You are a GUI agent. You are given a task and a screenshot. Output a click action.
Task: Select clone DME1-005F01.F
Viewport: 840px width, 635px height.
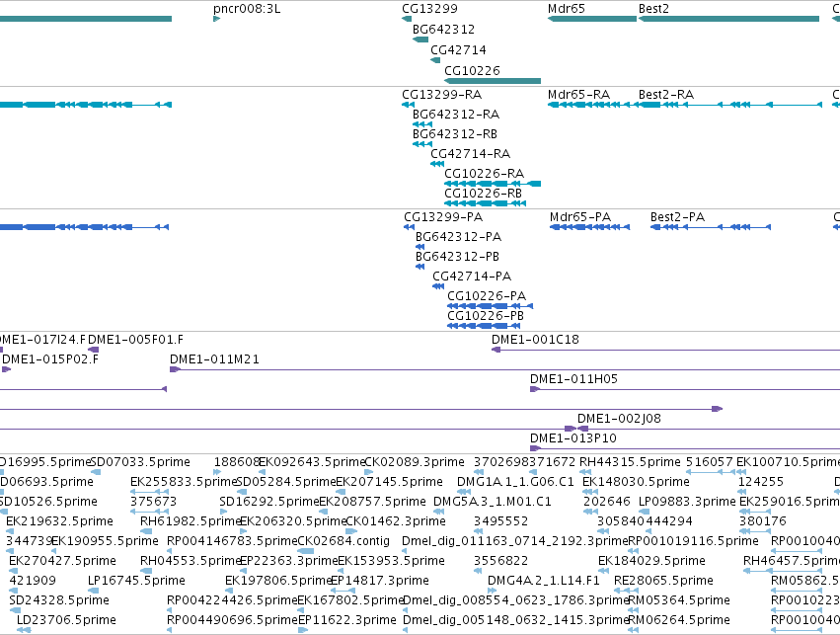(135, 340)
